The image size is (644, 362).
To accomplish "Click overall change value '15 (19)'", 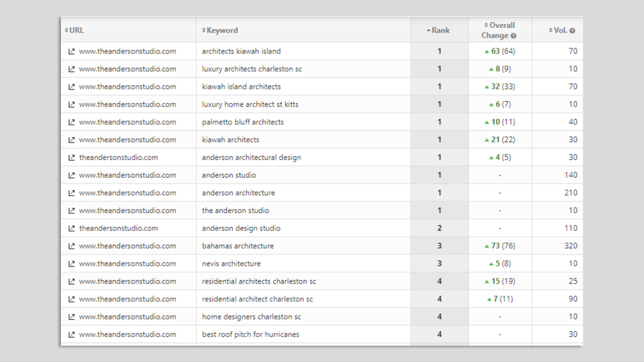I will coord(500,281).
